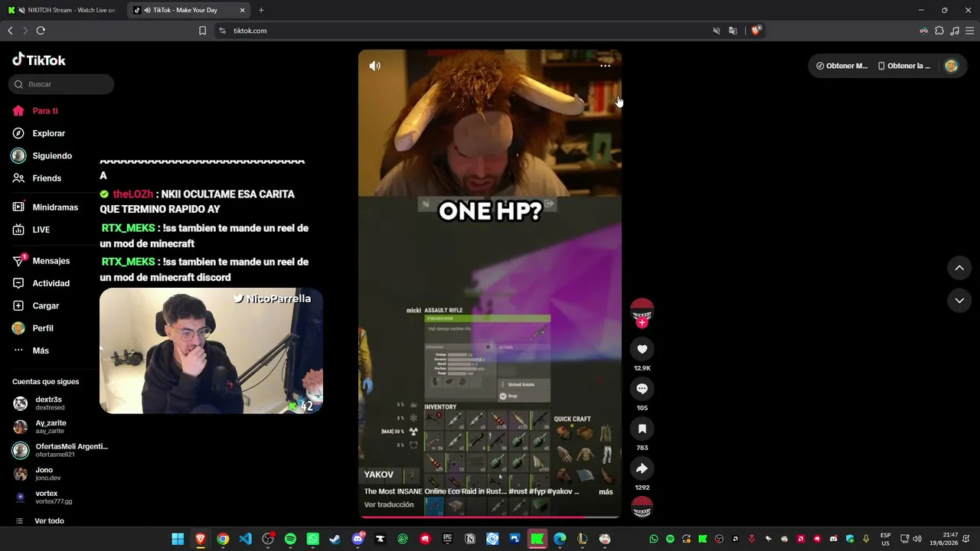Launch Visual Studio Code from taskbar
980x551 pixels.
click(x=245, y=540)
